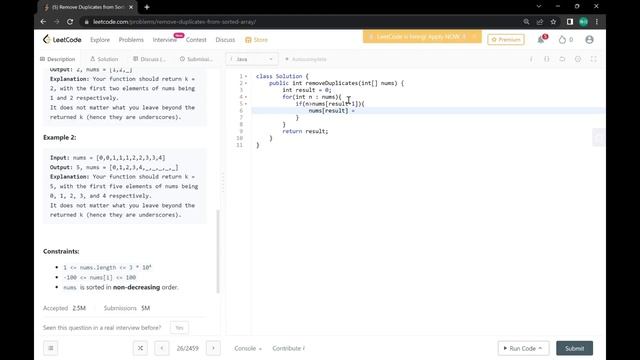Click the 26/2459 problem counter
The height and width of the screenshot is (360, 640).
click(x=187, y=348)
